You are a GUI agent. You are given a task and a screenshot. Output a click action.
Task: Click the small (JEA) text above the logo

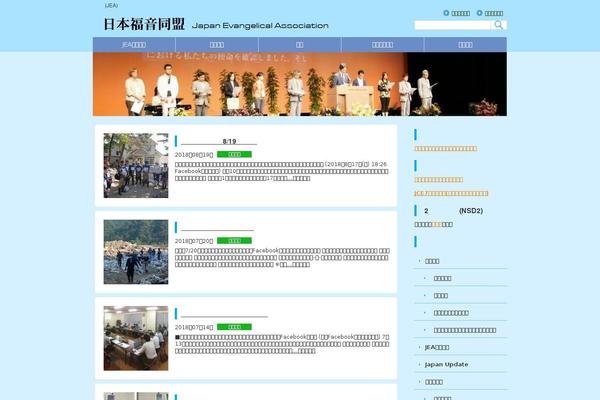point(111,6)
